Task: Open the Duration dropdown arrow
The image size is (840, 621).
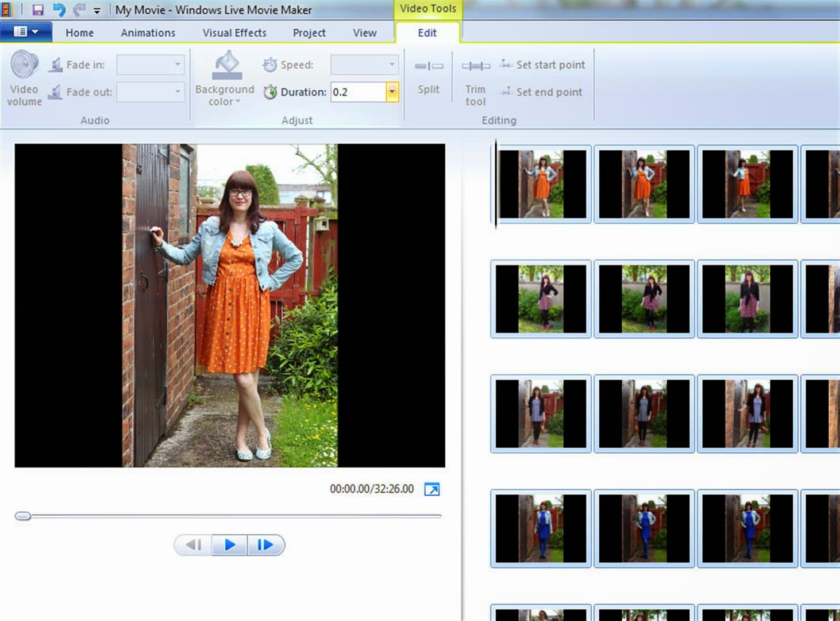Action: pyautogui.click(x=392, y=92)
